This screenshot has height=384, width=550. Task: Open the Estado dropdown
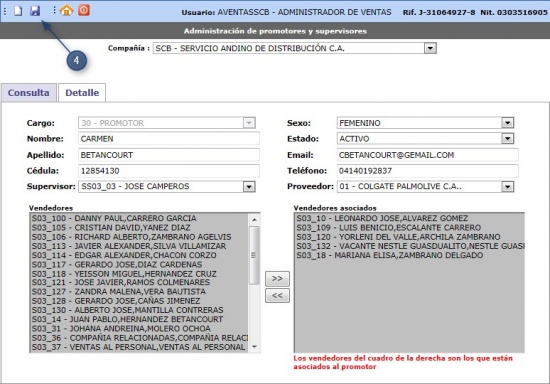[507, 139]
